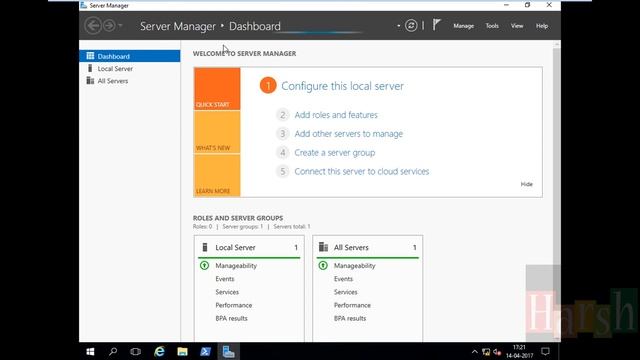Hide the welcome tile
Viewport: 640px width, 360px height.
(527, 184)
